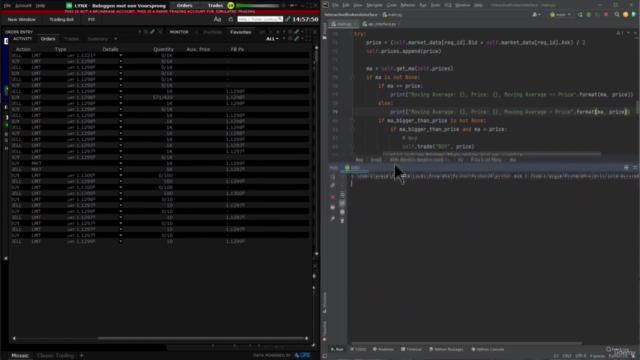Add a new Activity tab with plus icon
The image size is (640, 360).
click(116, 39)
